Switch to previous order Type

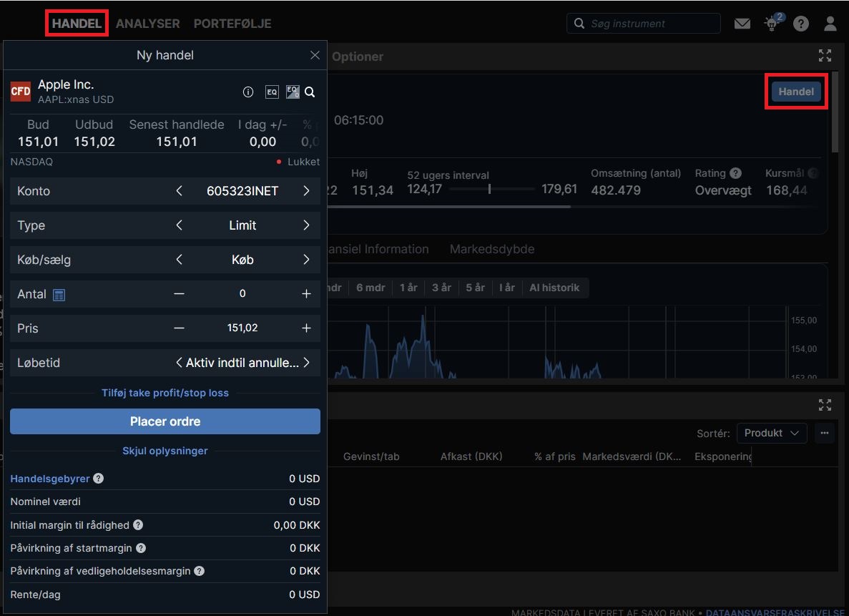180,225
